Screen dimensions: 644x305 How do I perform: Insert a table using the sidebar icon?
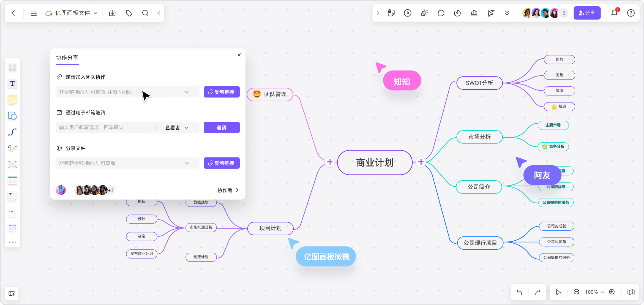pyautogui.click(x=12, y=180)
